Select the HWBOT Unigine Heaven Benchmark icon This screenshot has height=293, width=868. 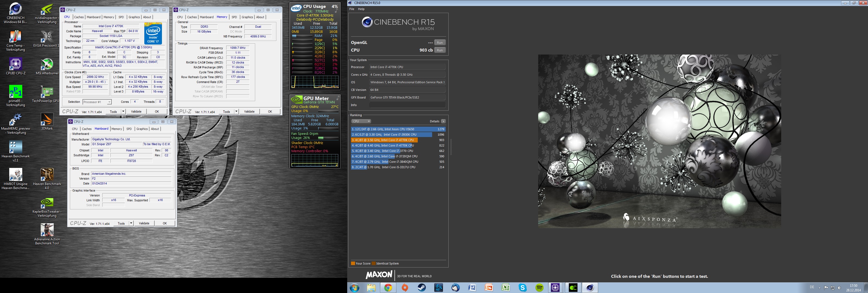[15, 179]
